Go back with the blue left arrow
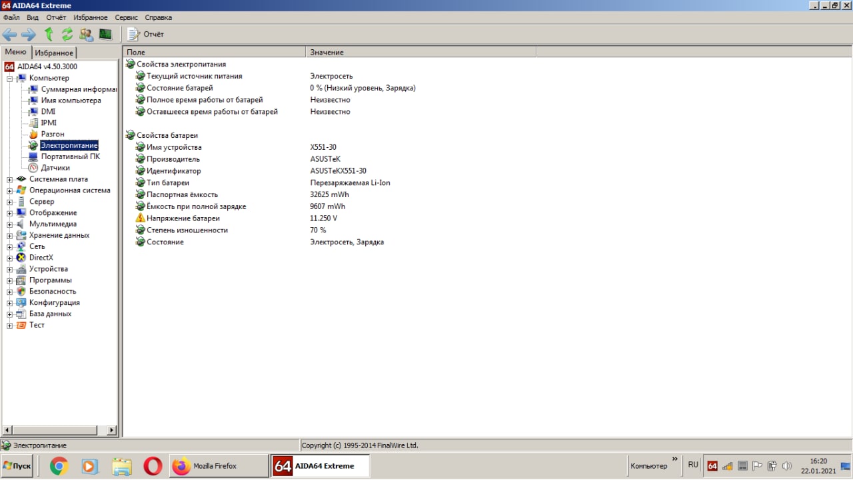 coord(10,35)
